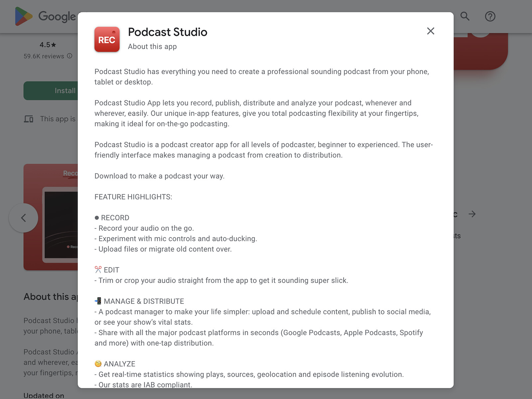Click the 59.6K reviews text

pyautogui.click(x=44, y=56)
